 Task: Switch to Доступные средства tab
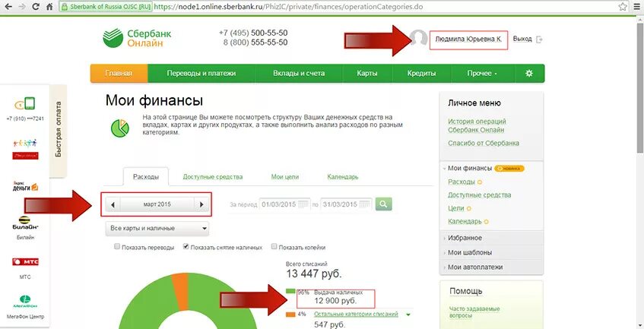(213, 177)
